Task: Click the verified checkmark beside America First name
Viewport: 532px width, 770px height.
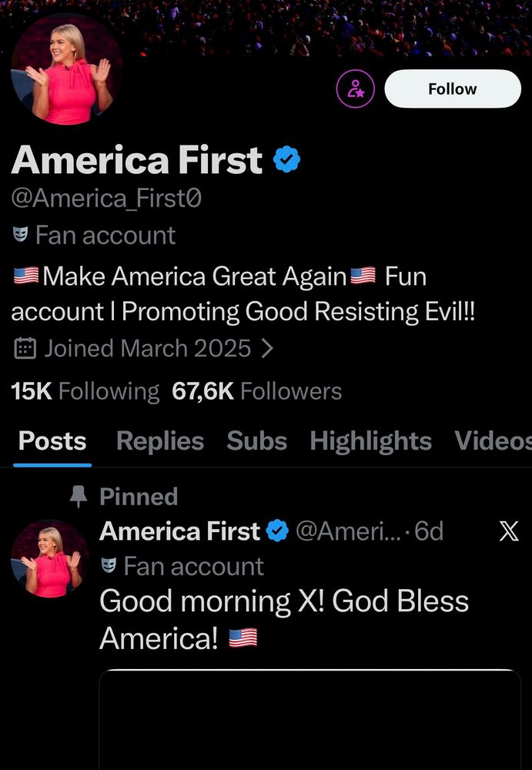Action: (285, 159)
